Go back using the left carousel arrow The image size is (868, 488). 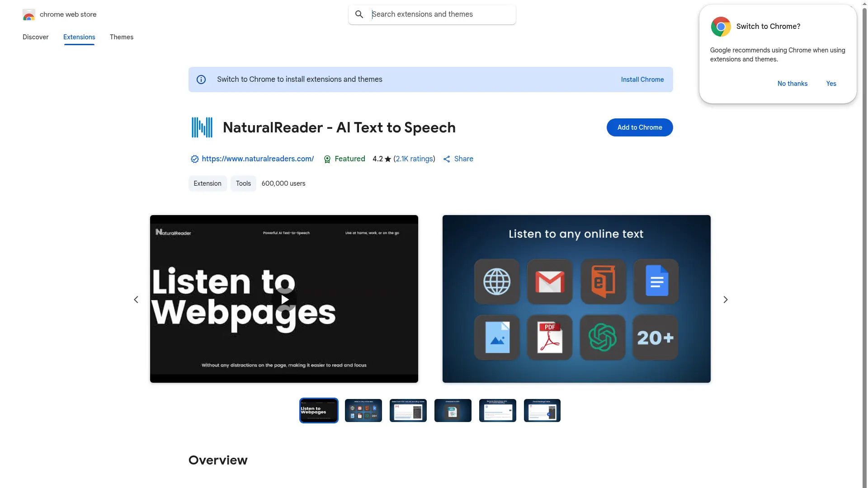coord(136,299)
